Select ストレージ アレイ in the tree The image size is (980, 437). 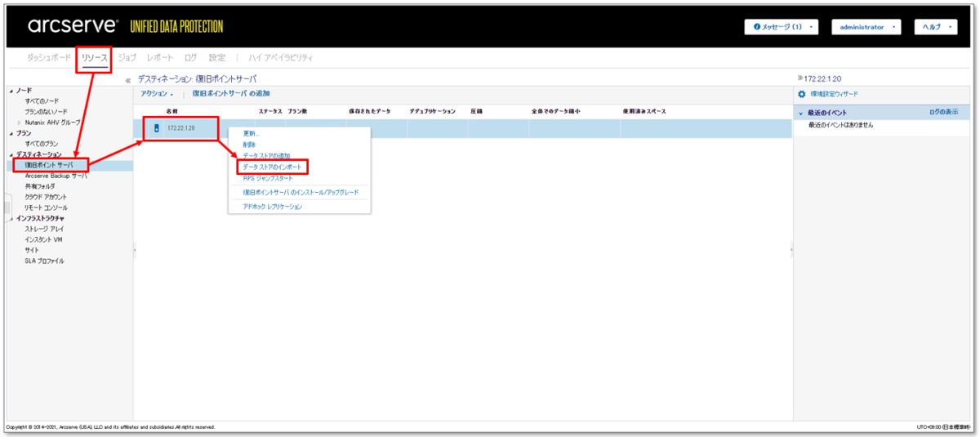click(44, 229)
